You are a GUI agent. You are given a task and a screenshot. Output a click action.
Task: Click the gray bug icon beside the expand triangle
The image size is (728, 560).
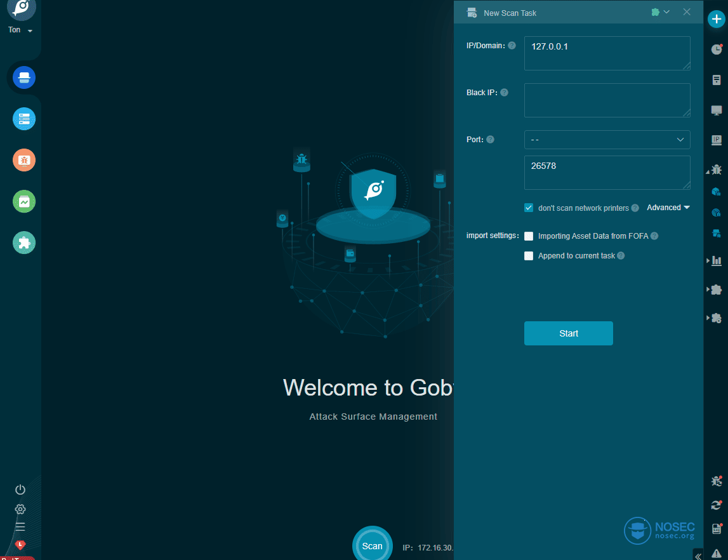tap(717, 170)
